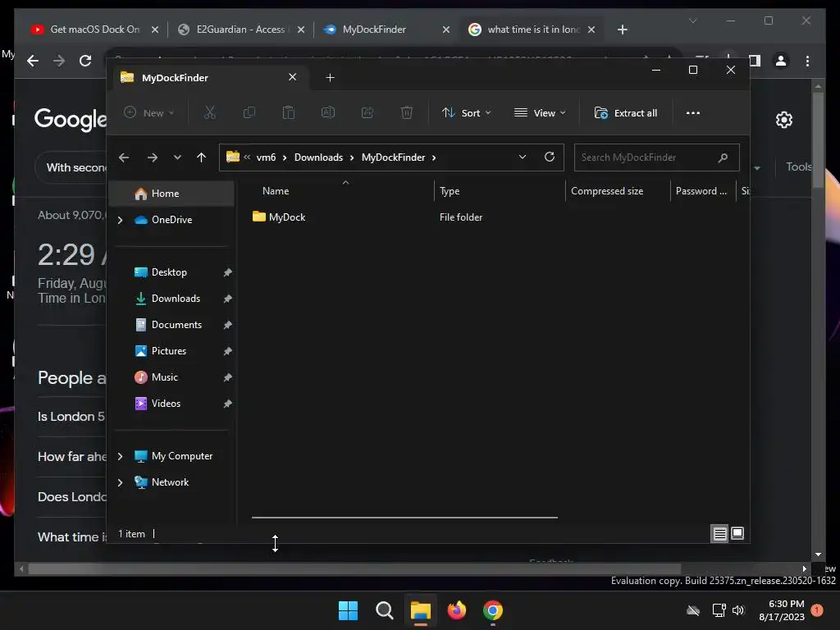Go back in File Explorer navigation
Image resolution: width=840 pixels, height=630 pixels.
pyautogui.click(x=124, y=157)
